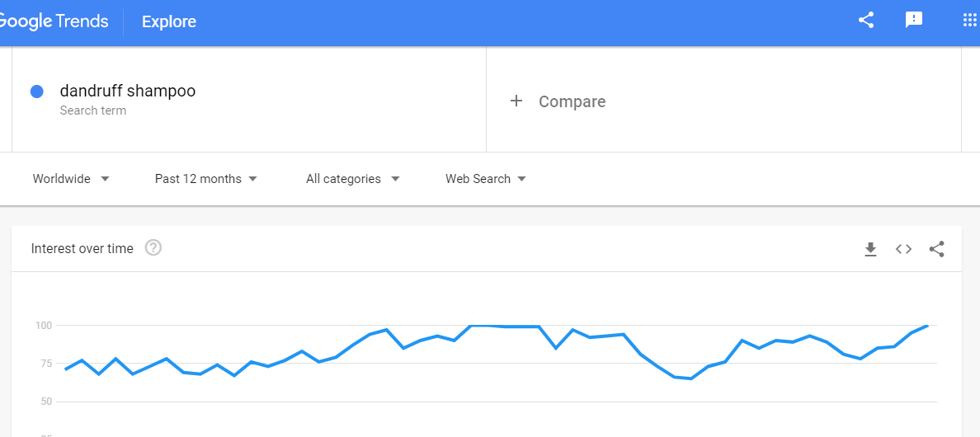980x437 pixels.
Task: Open the send feedback icon
Action: click(x=914, y=21)
